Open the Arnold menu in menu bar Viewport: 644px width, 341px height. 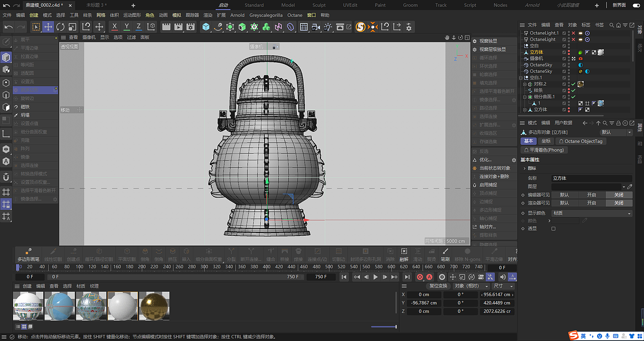click(237, 15)
